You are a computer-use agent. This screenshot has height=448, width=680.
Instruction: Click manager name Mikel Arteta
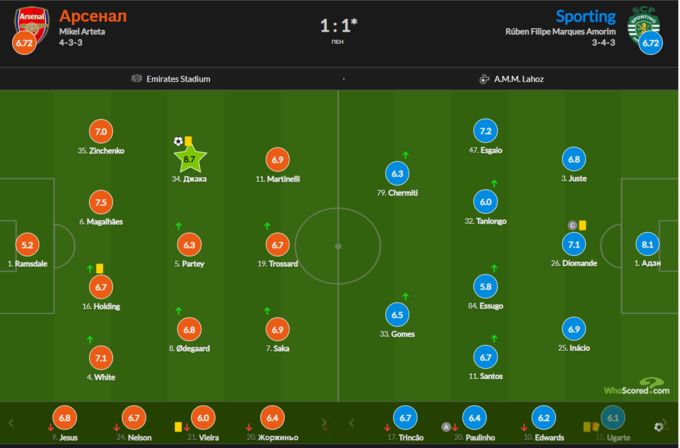click(82, 32)
